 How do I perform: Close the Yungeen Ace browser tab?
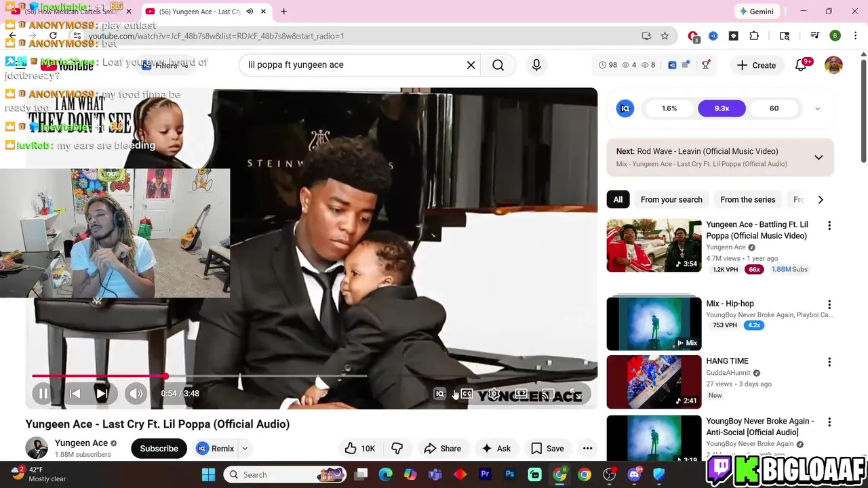(x=263, y=12)
